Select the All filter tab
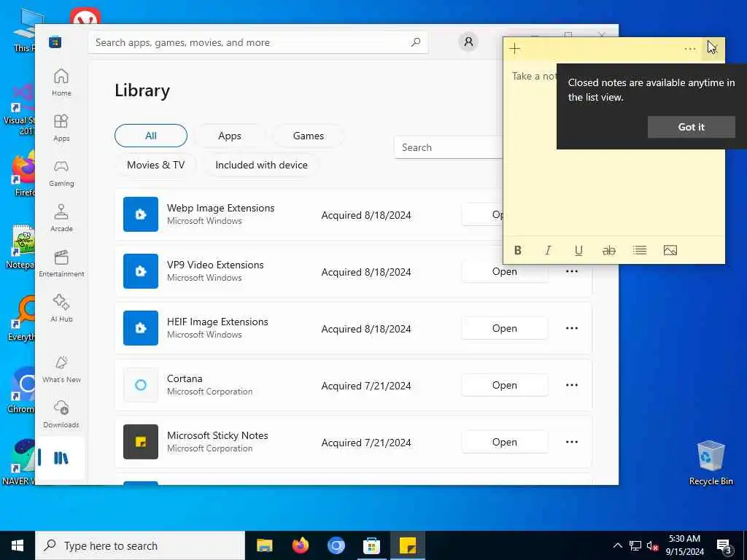Image resolution: width=747 pixels, height=560 pixels. [151, 136]
